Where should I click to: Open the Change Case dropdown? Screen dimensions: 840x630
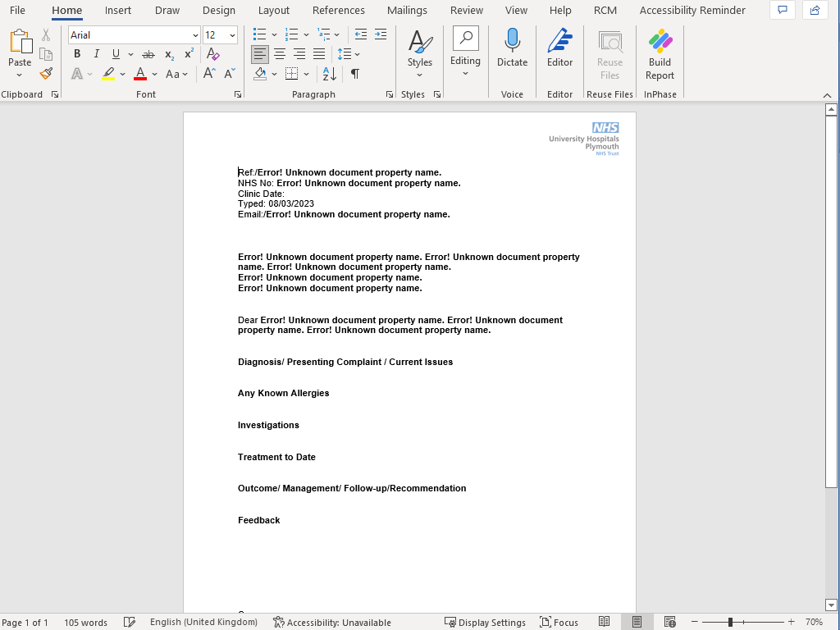tap(176, 74)
